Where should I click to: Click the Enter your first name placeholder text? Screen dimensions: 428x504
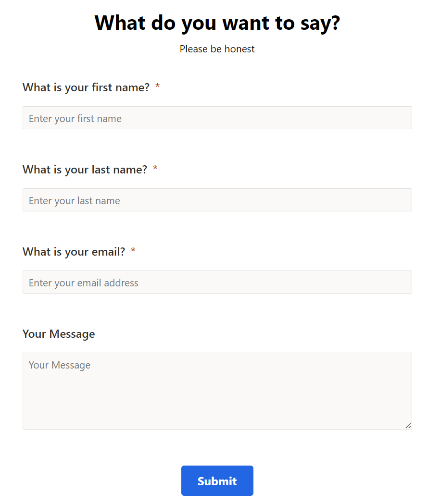[x=75, y=118]
